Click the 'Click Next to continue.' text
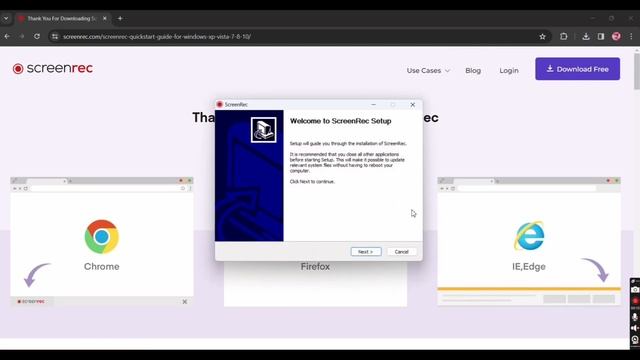Viewport: 640px width, 360px height. click(312, 182)
